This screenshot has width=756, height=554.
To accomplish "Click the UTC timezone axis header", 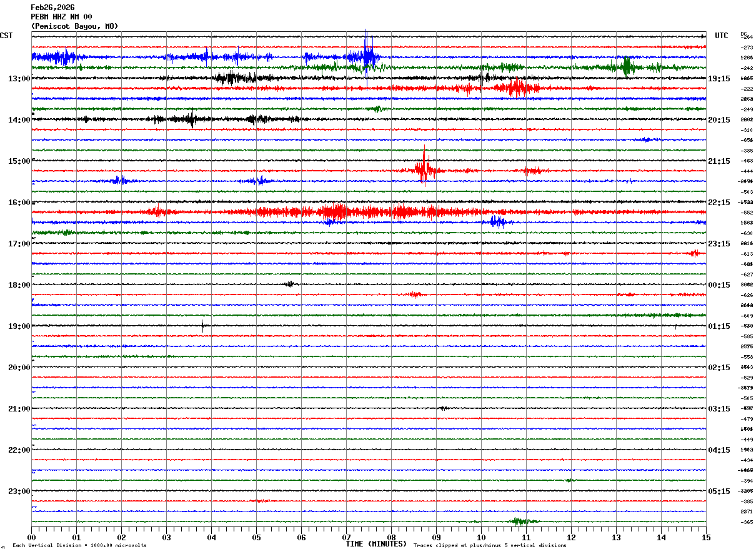I will (x=722, y=36).
